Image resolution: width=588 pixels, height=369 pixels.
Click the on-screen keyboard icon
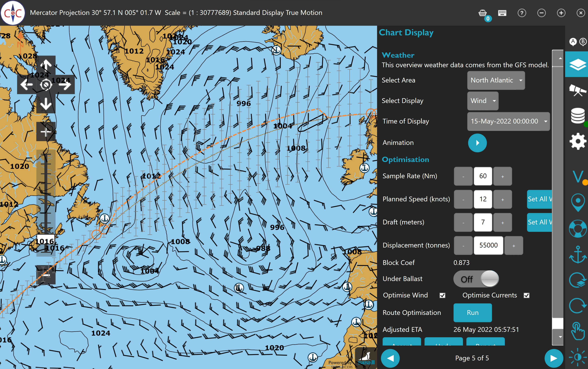pyautogui.click(x=502, y=13)
